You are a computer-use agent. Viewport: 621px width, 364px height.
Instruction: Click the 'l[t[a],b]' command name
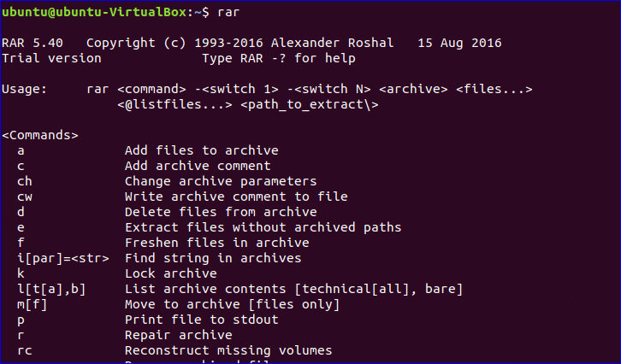pos(51,289)
